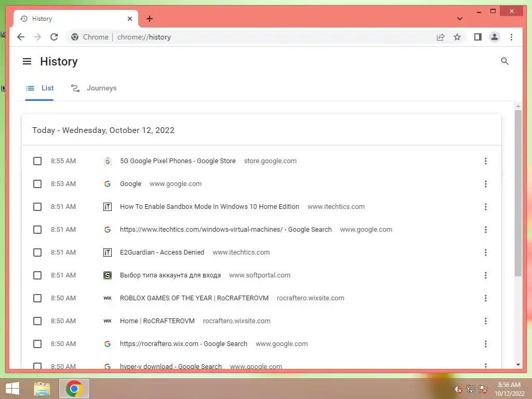Open actions menu for 5G Google Pixel Phones entry
This screenshot has width=532, height=399.
pyautogui.click(x=486, y=161)
